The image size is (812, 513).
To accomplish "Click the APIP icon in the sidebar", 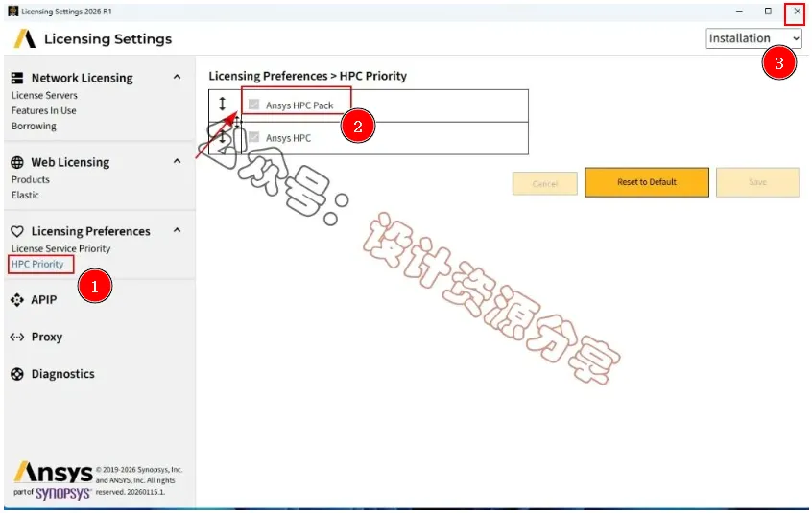I will 17,300.
